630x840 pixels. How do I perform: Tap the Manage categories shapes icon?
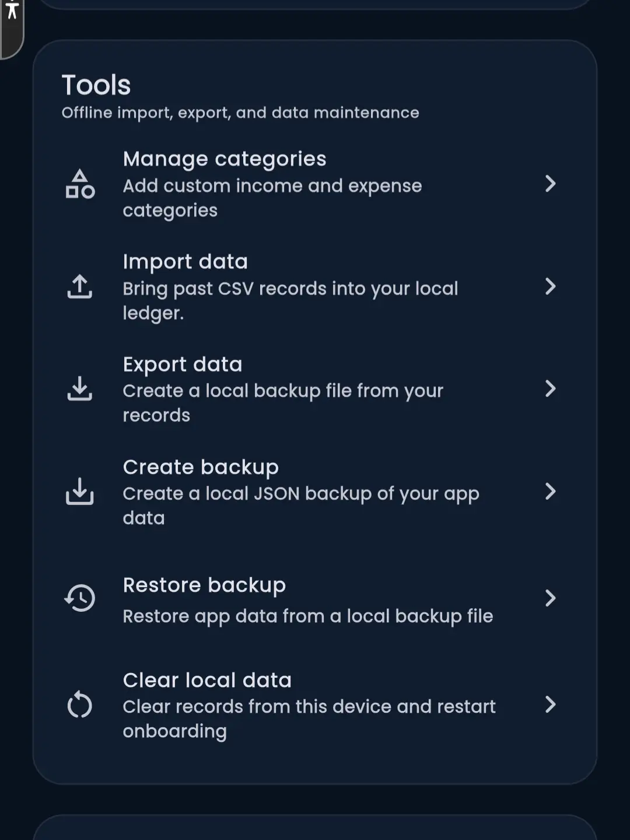(x=80, y=184)
